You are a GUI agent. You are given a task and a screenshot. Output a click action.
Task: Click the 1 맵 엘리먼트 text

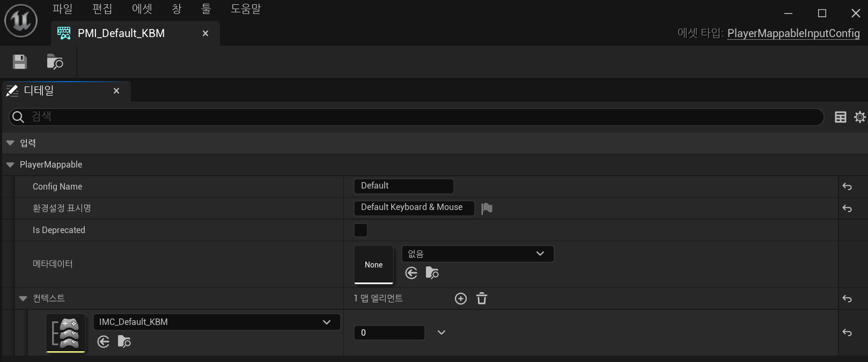tap(378, 299)
